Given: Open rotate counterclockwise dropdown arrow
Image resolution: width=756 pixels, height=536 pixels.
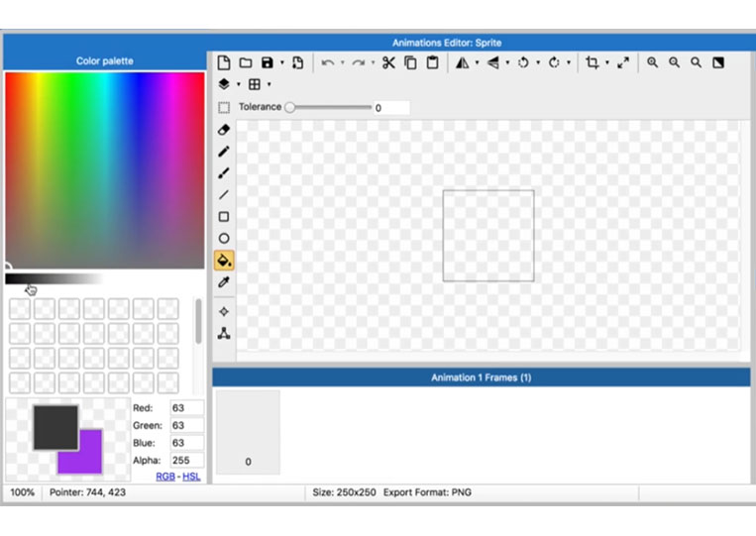Looking at the screenshot, I should point(538,62).
